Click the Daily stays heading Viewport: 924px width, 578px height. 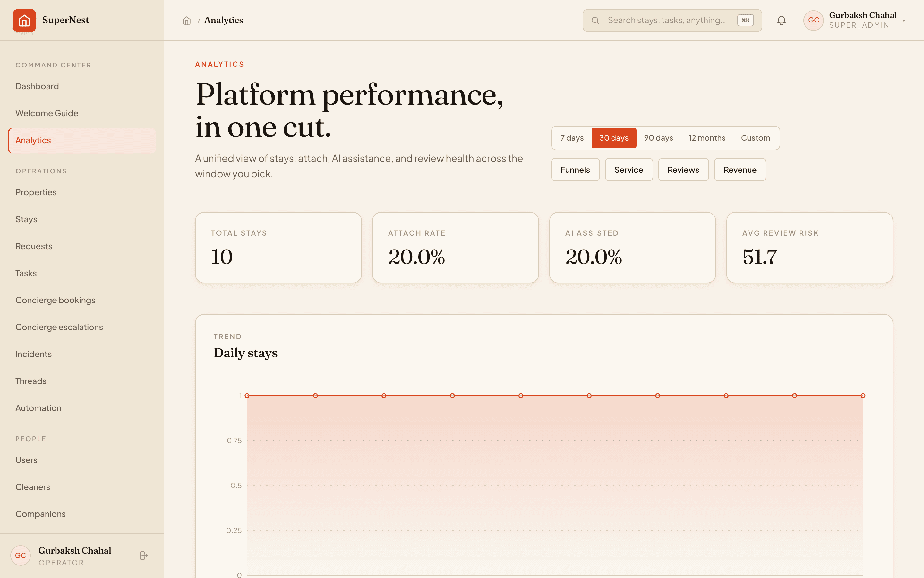coord(245,353)
